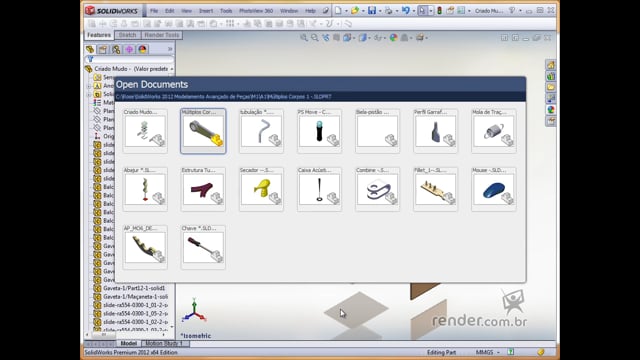Select the Múltiplos Corpos document thumbnail

(203, 131)
